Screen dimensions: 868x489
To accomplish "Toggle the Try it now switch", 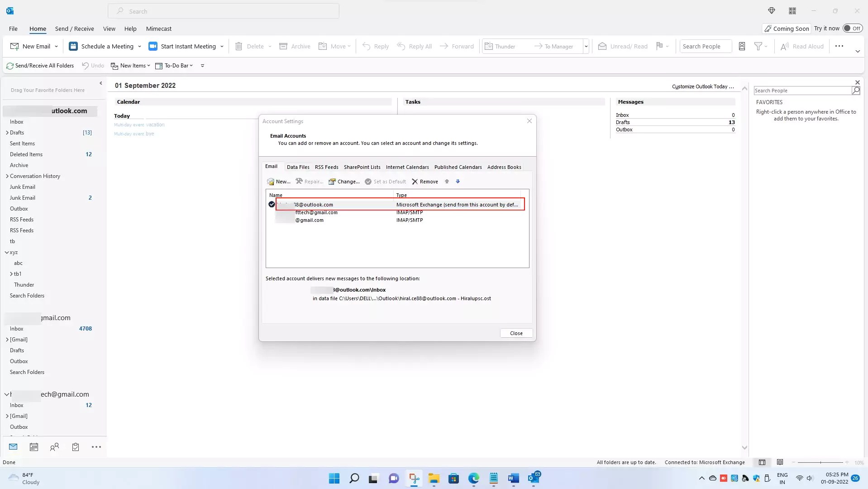I will click(853, 28).
